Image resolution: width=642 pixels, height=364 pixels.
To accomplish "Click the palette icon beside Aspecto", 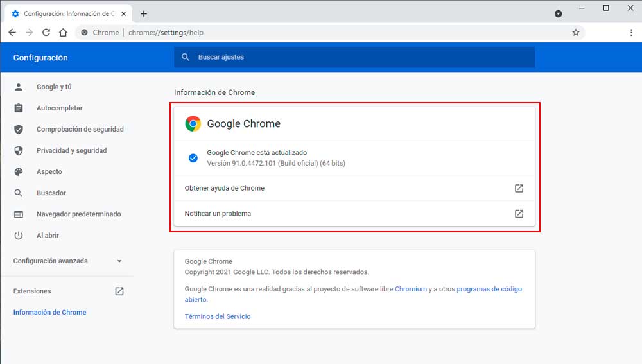I will [x=19, y=172].
